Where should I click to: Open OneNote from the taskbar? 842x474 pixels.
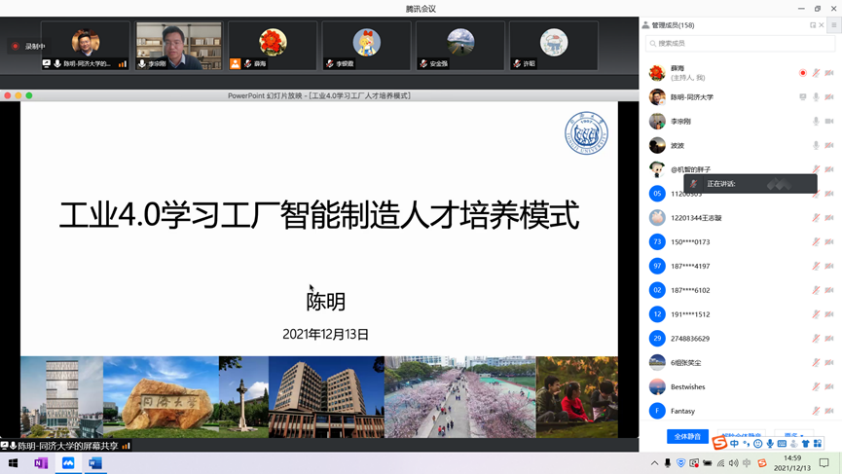41,464
